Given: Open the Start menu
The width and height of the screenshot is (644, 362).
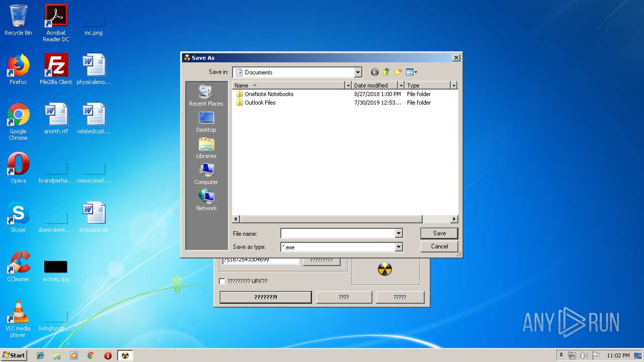Looking at the screenshot, I should [14, 355].
